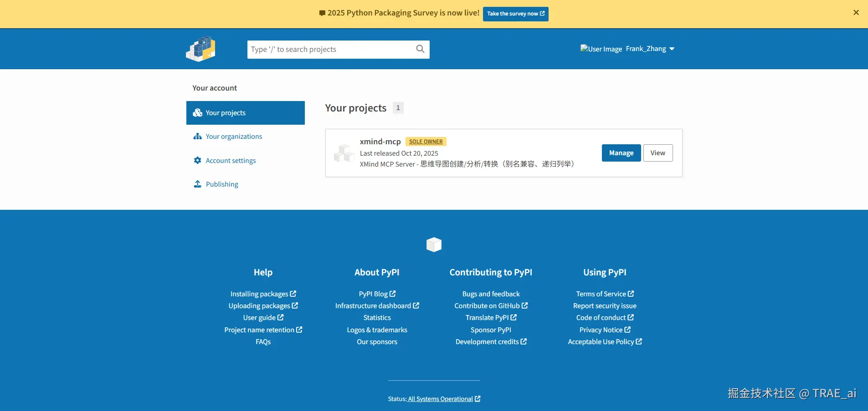Open Infrastructure dashboard link

click(377, 306)
